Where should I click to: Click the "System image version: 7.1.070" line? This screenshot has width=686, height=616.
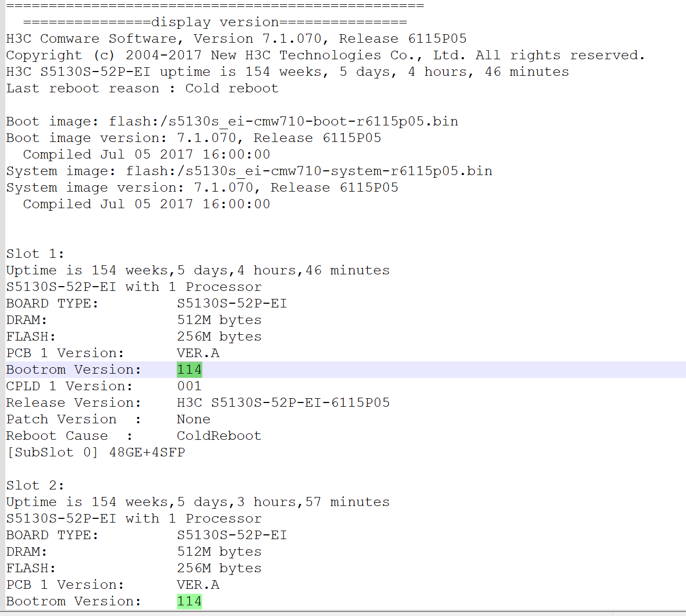point(202,188)
